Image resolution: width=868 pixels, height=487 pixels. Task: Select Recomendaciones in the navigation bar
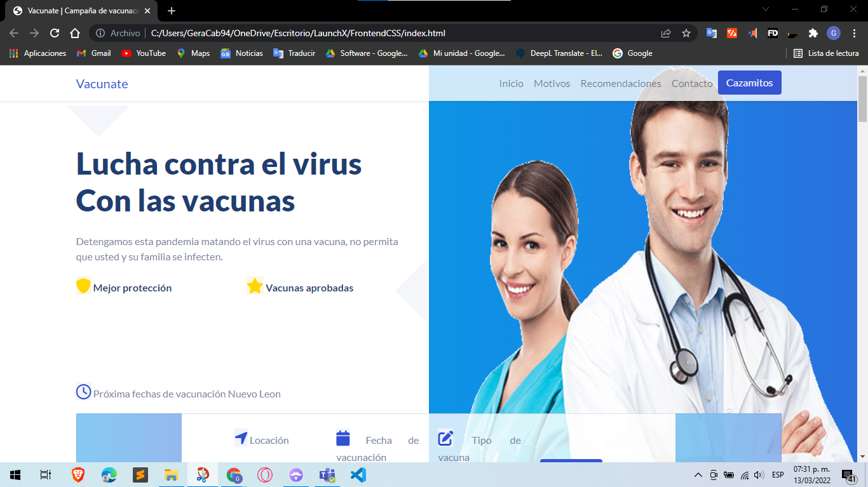click(x=620, y=83)
